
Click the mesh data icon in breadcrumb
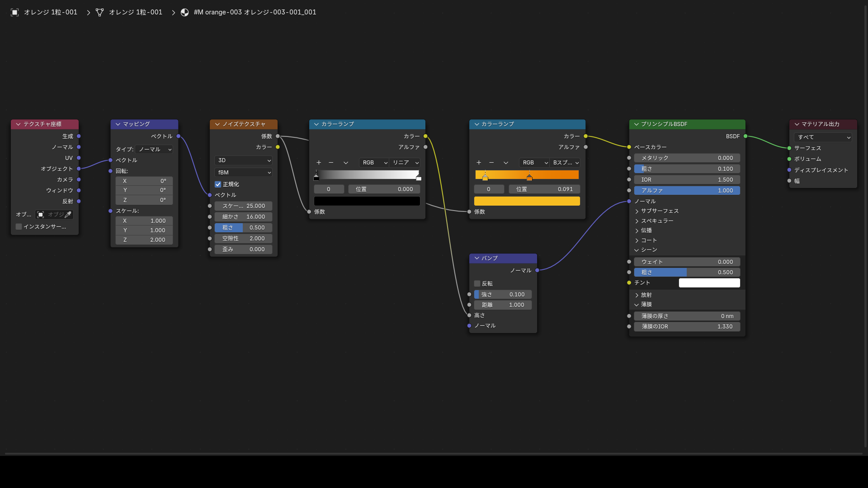99,12
